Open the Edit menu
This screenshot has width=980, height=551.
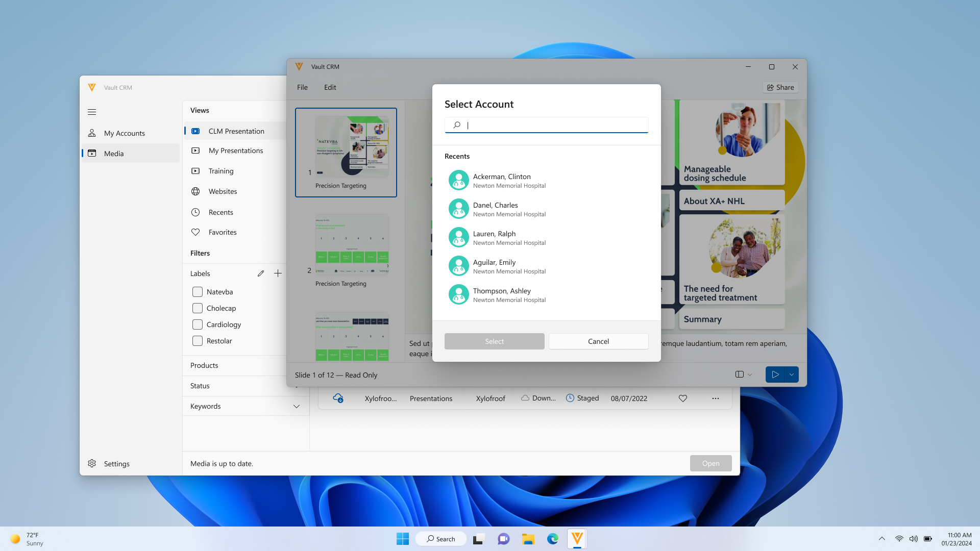pyautogui.click(x=330, y=87)
